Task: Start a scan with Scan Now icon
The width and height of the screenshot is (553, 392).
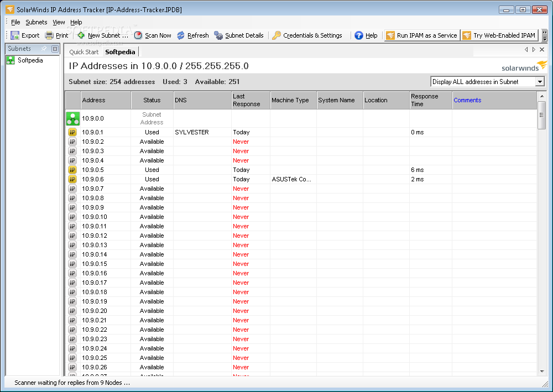Action: click(138, 35)
